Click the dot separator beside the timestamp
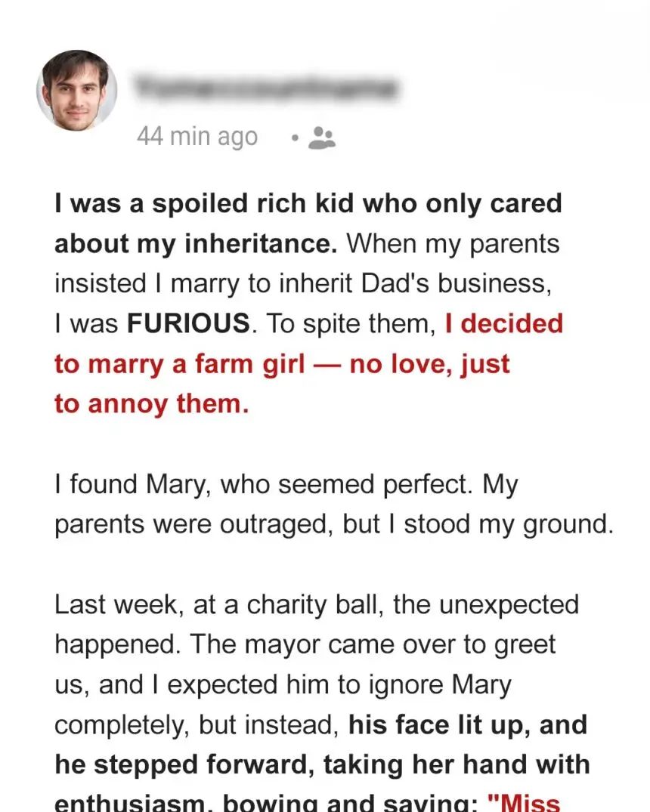The image size is (650, 812). (x=296, y=138)
